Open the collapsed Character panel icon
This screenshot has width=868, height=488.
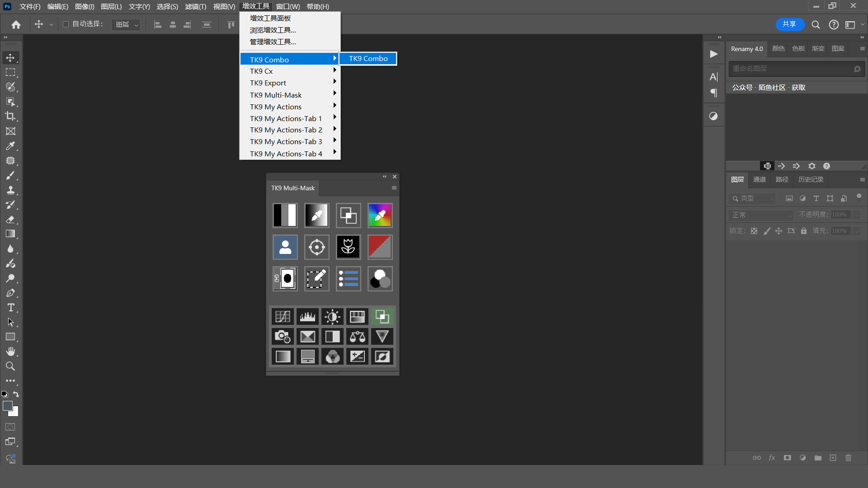tap(714, 77)
